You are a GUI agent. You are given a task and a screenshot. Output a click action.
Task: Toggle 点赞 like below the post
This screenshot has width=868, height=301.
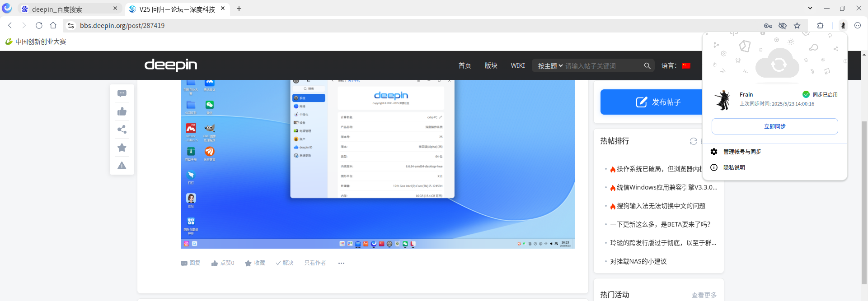(223, 263)
